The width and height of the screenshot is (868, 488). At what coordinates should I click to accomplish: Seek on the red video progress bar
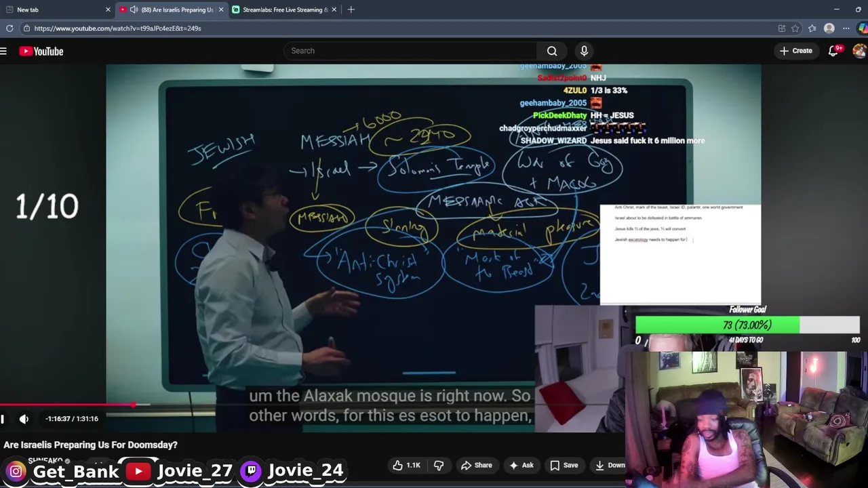tap(68, 405)
